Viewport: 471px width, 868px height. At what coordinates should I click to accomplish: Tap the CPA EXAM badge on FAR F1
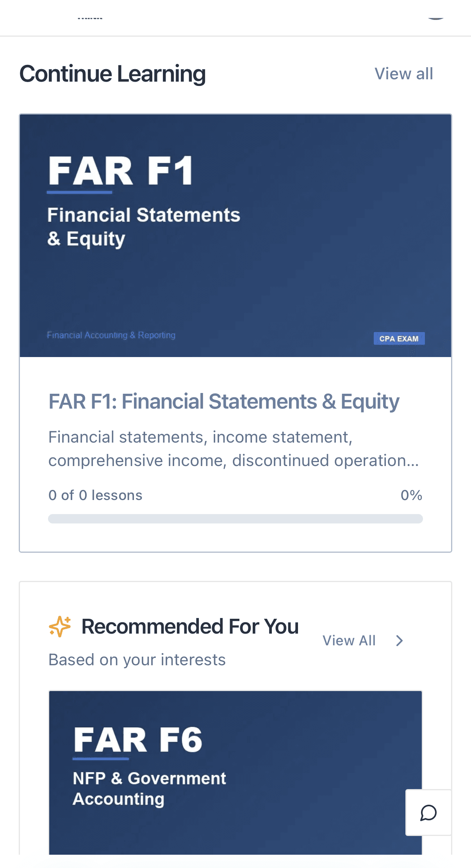399,339
